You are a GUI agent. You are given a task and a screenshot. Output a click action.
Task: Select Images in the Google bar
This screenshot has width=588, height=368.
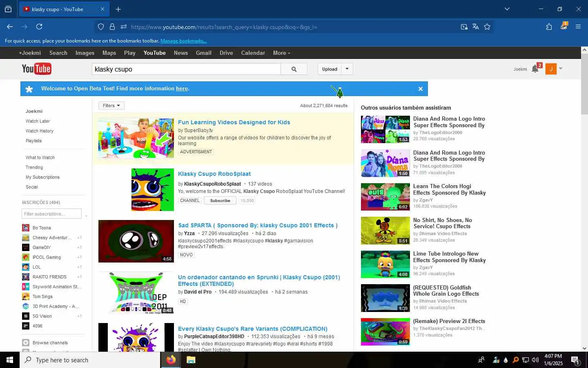[x=85, y=53]
